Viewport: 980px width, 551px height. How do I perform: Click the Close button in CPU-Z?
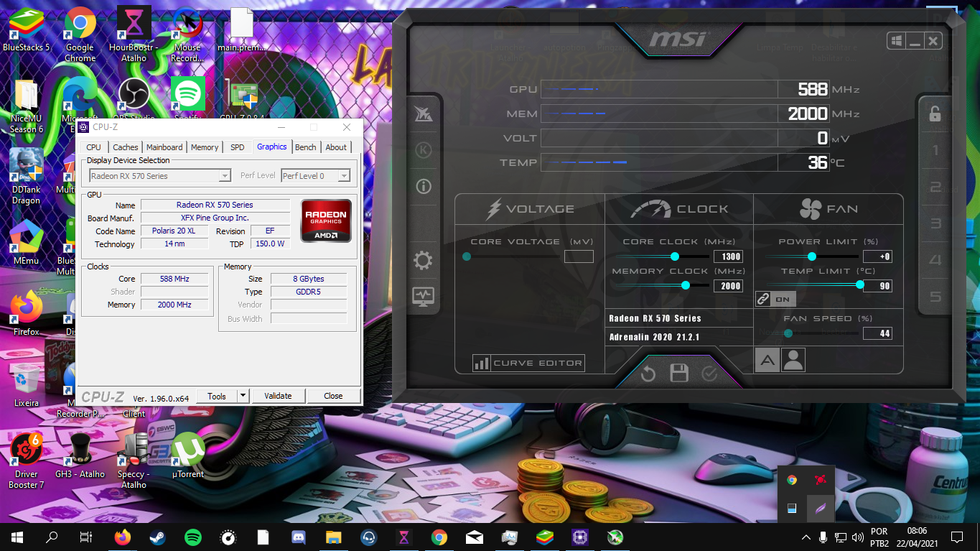tap(333, 396)
